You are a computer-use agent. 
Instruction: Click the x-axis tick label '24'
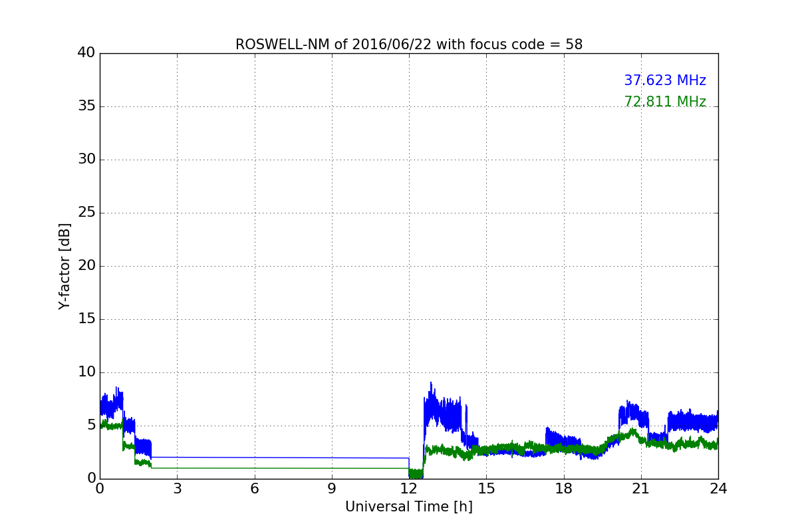tap(718, 489)
